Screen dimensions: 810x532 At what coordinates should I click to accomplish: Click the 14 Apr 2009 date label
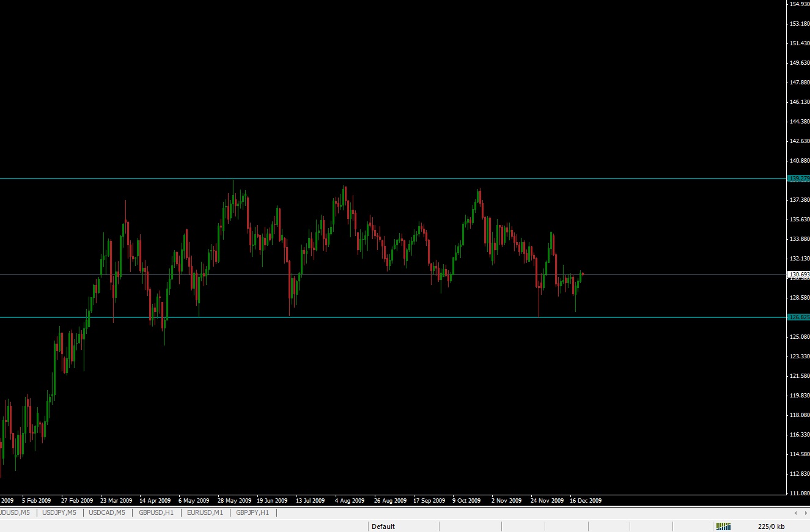pos(155,500)
